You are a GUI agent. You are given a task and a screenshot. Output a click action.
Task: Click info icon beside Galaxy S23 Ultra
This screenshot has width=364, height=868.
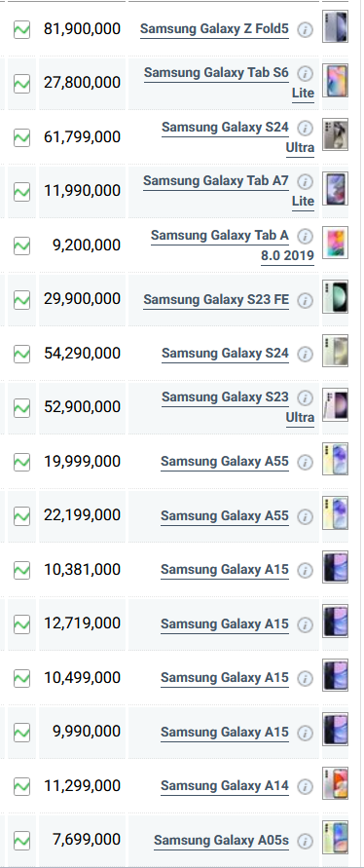(305, 398)
